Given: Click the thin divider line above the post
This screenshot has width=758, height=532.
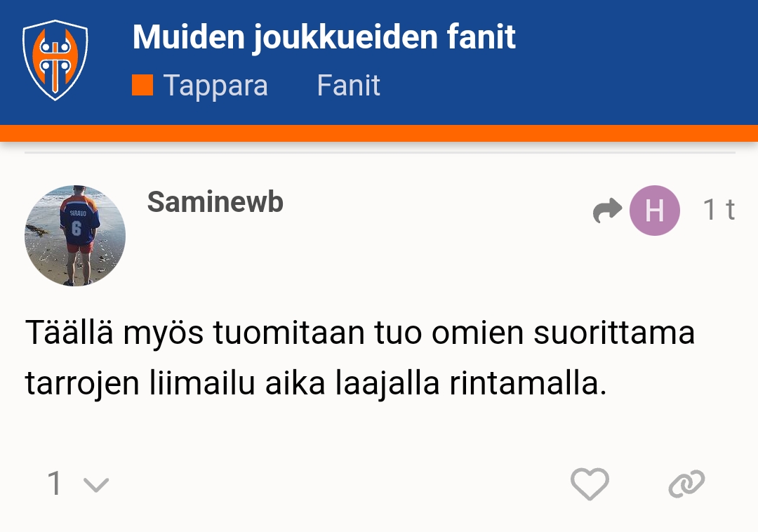Looking at the screenshot, I should [x=379, y=152].
